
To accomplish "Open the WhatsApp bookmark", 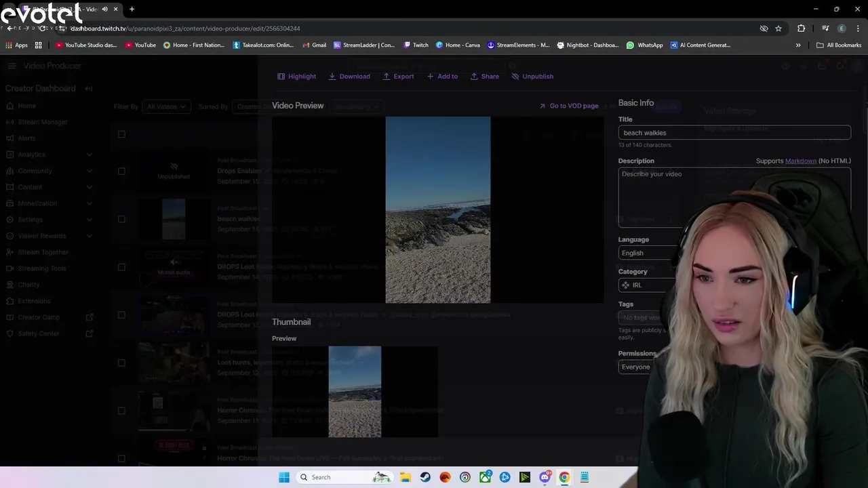I will click(645, 45).
